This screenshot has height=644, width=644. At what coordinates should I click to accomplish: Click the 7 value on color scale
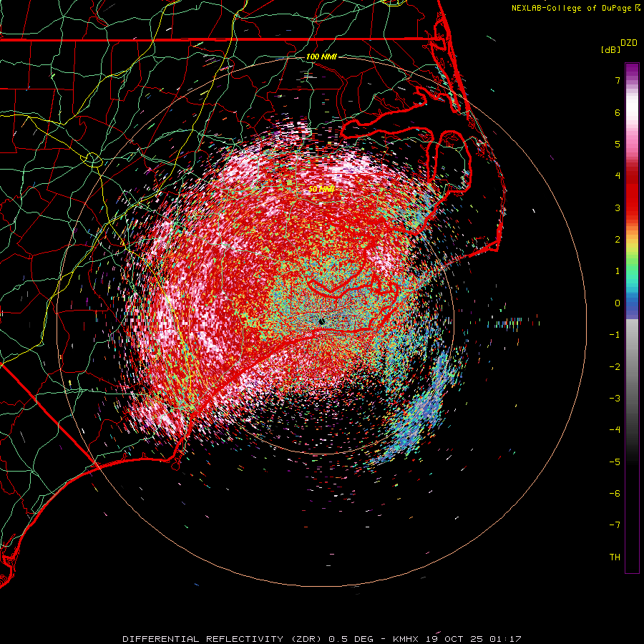point(618,80)
